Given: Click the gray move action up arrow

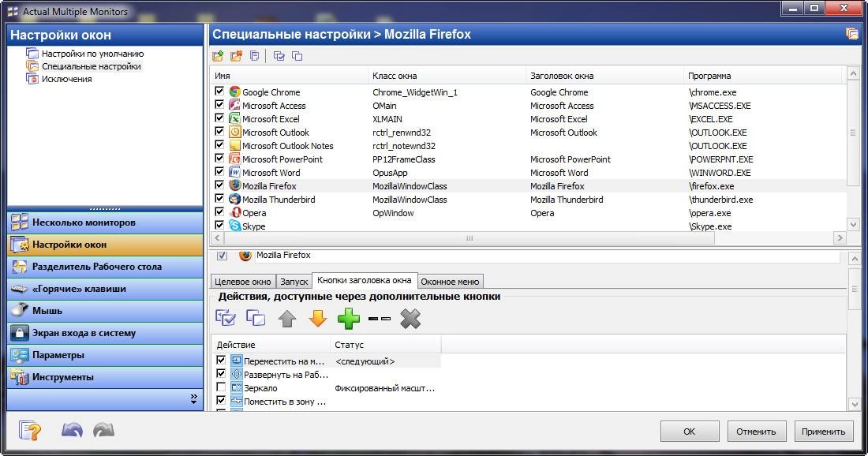Looking at the screenshot, I should (286, 319).
